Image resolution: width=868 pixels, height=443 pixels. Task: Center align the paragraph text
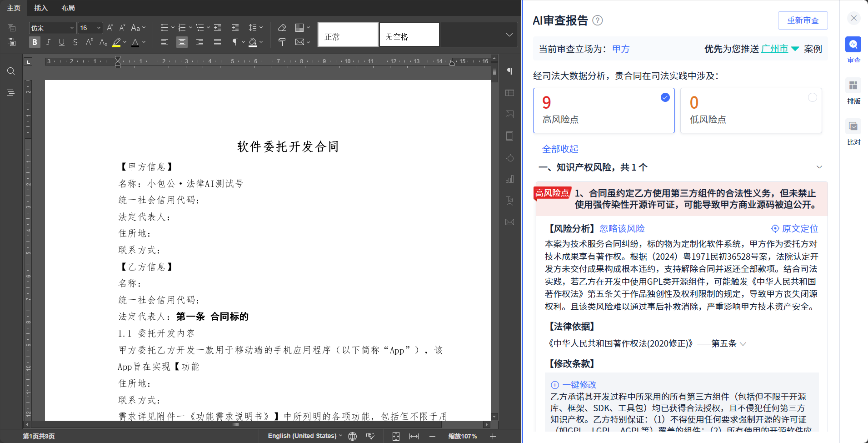point(182,42)
